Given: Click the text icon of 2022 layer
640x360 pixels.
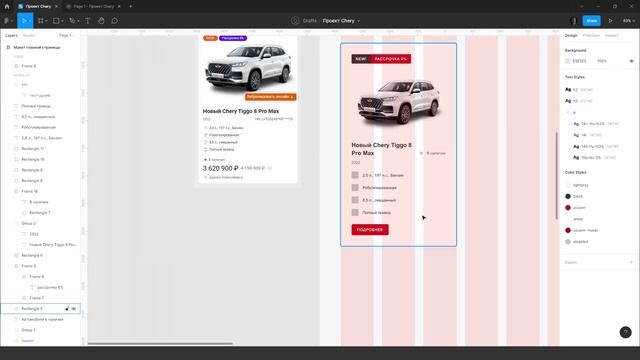Looking at the screenshot, I should (x=24, y=234).
